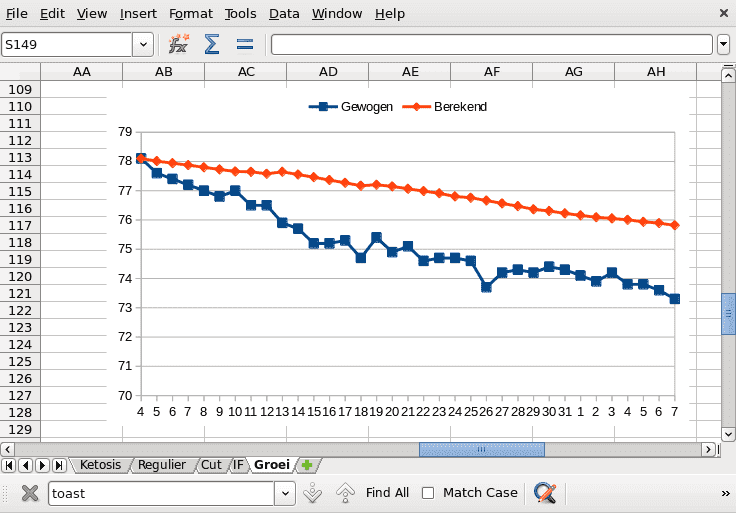The width and height of the screenshot is (736, 513).
Task: Enable the Match Case checkbox
Action: [x=428, y=492]
